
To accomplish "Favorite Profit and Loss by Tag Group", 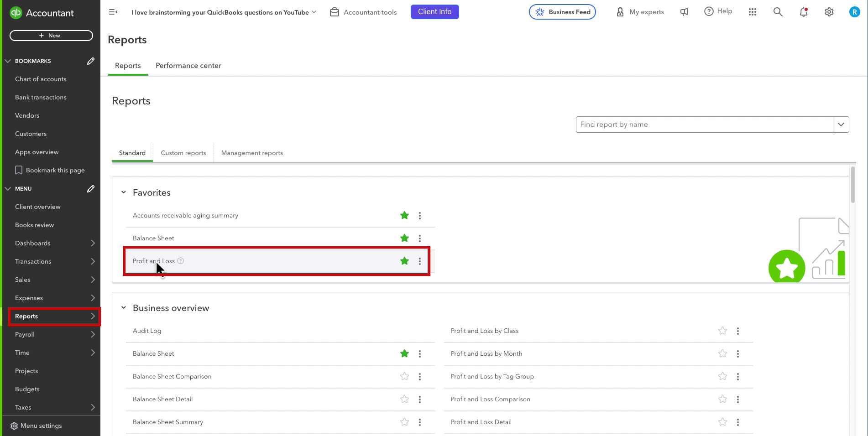I will click(x=722, y=376).
